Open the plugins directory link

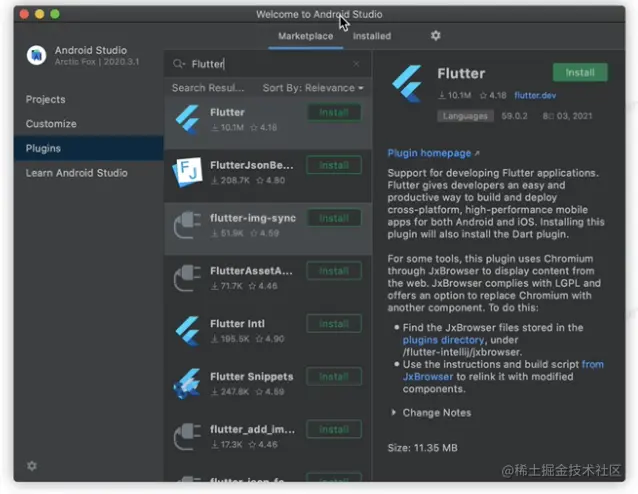point(443,340)
